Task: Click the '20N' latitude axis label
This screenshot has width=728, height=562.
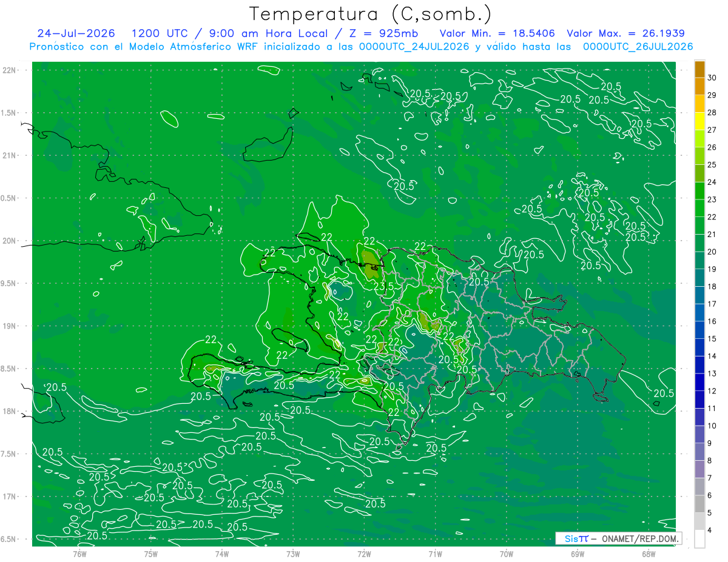Action: [x=10, y=241]
